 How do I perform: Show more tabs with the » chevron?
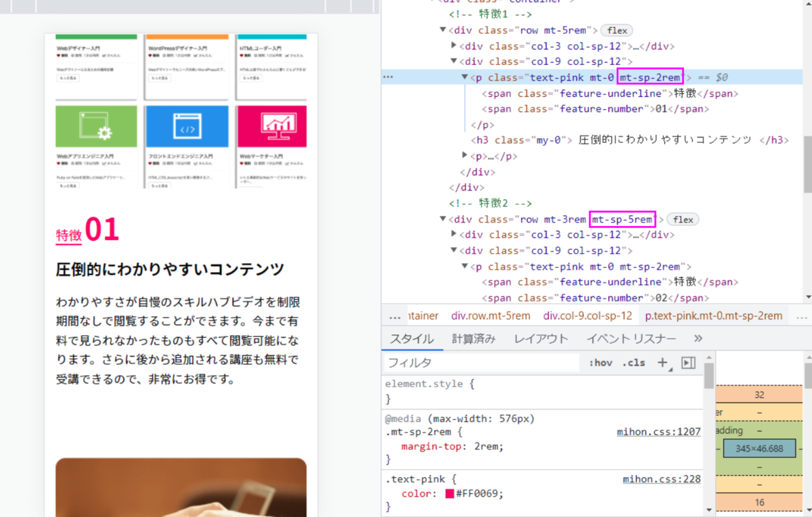click(698, 338)
